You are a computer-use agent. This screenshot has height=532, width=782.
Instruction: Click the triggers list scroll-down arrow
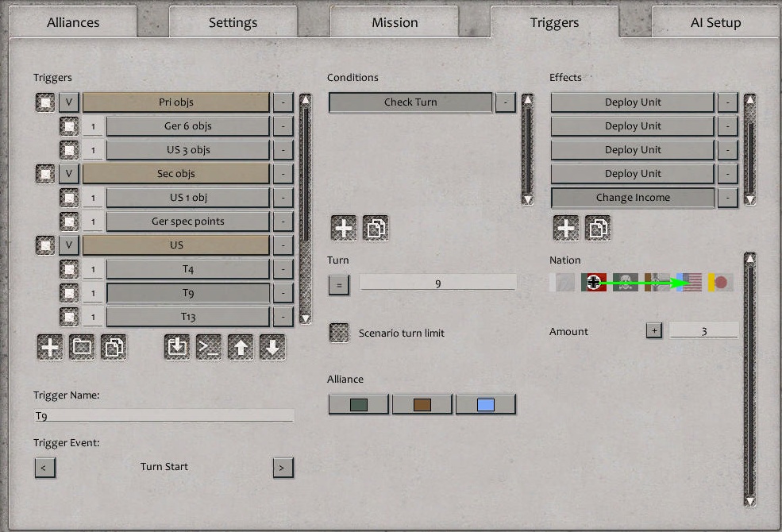tap(305, 318)
